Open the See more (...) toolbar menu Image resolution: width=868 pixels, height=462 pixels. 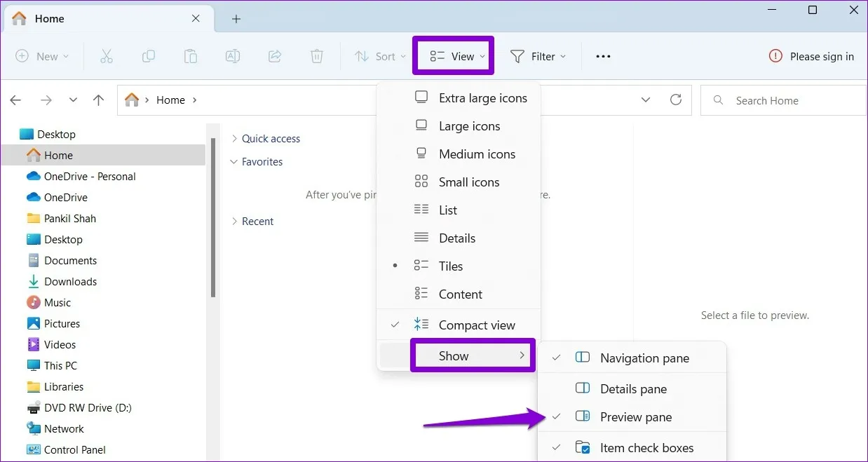602,56
